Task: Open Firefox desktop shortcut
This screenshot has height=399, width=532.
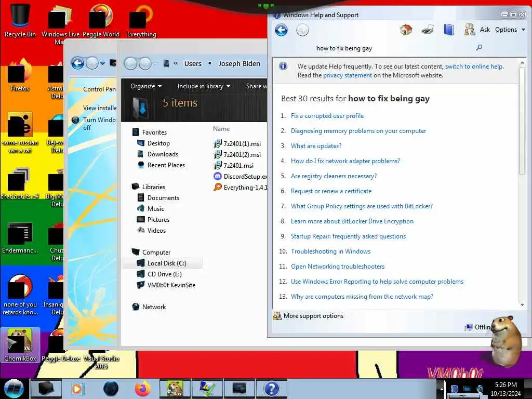Action: point(20,75)
